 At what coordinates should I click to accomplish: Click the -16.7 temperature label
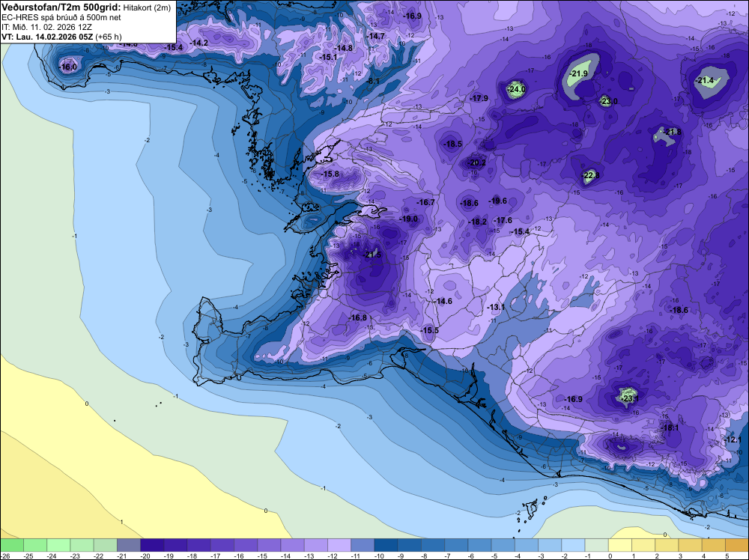click(425, 202)
